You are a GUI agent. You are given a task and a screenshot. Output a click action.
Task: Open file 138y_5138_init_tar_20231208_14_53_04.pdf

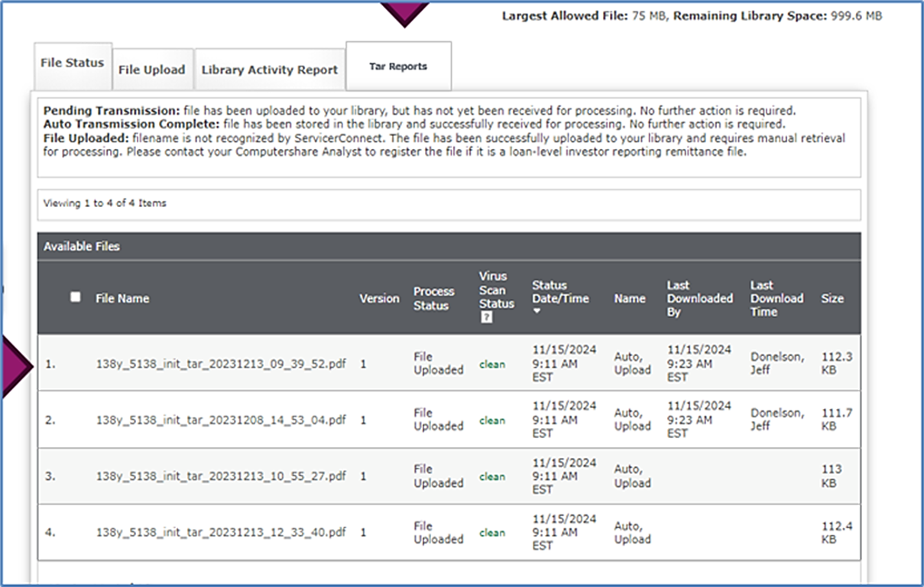tap(221, 420)
